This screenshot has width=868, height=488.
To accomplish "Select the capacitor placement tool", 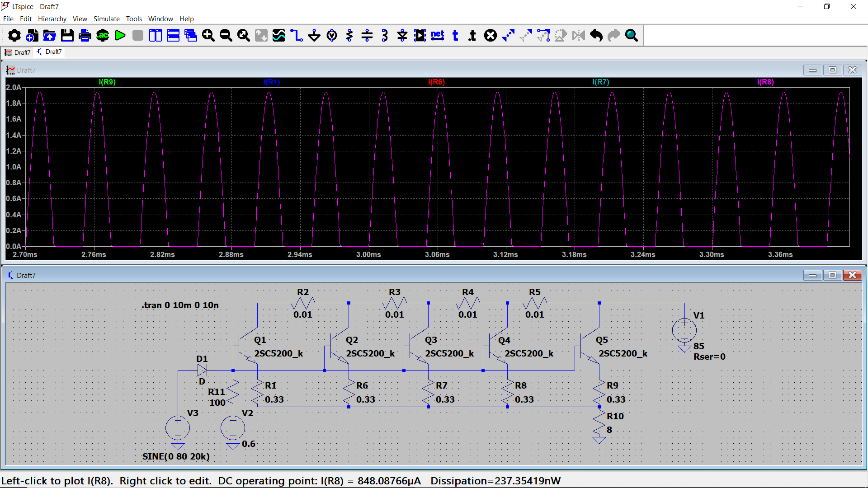I will pyautogui.click(x=367, y=35).
